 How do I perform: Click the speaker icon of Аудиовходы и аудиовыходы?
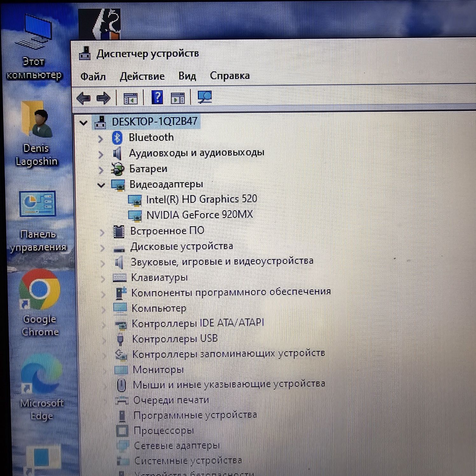pos(118,154)
